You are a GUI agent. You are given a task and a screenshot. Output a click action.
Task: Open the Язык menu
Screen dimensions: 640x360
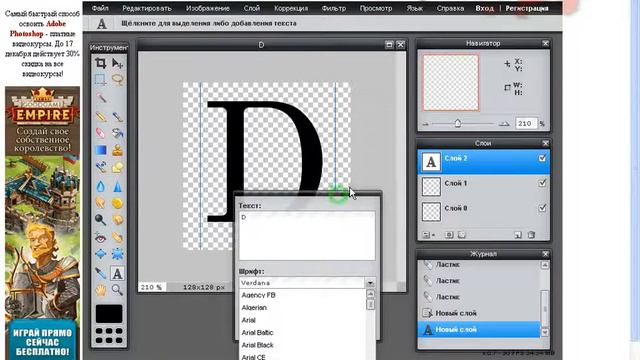tap(415, 8)
